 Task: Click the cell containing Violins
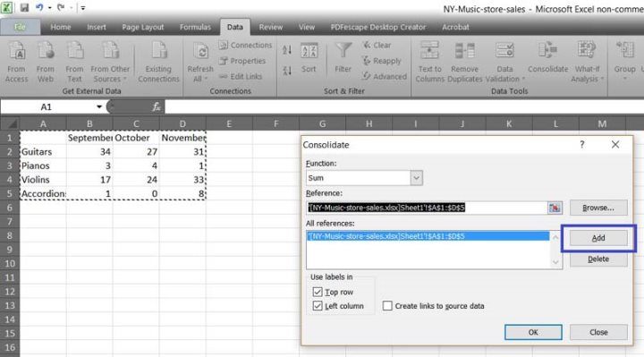point(43,180)
